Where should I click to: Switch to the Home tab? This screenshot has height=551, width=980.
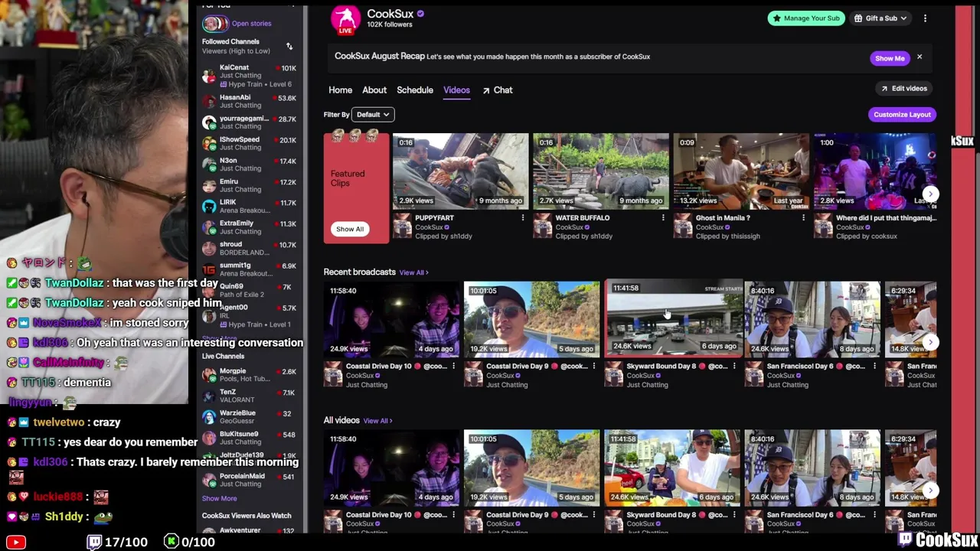click(x=341, y=90)
